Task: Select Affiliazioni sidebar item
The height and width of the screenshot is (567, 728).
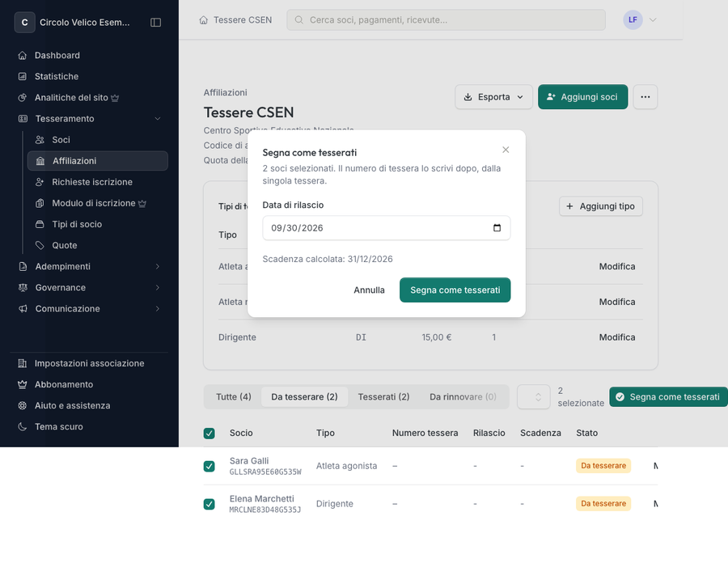Action: coord(98,161)
